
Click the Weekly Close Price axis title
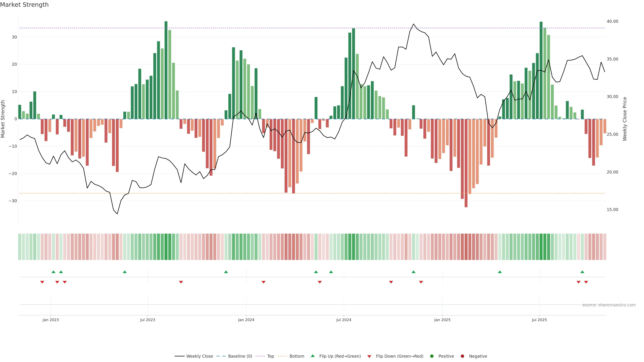click(x=625, y=119)
